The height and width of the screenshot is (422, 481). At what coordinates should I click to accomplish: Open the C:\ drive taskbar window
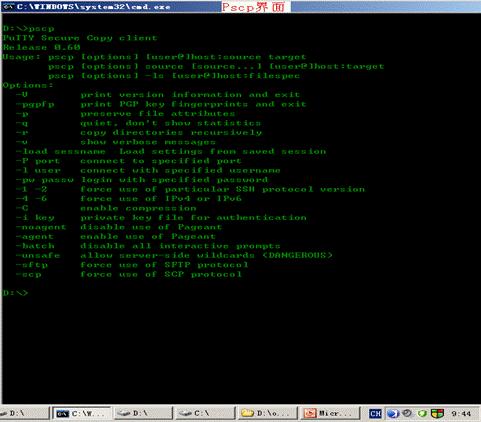[x=204, y=414]
